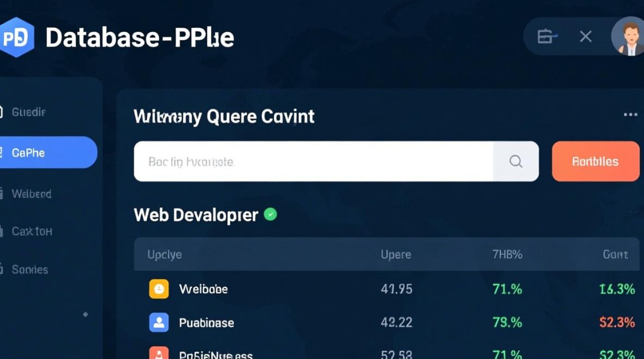Click the layout icon in top bar
This screenshot has height=359, width=644.
tap(547, 36)
